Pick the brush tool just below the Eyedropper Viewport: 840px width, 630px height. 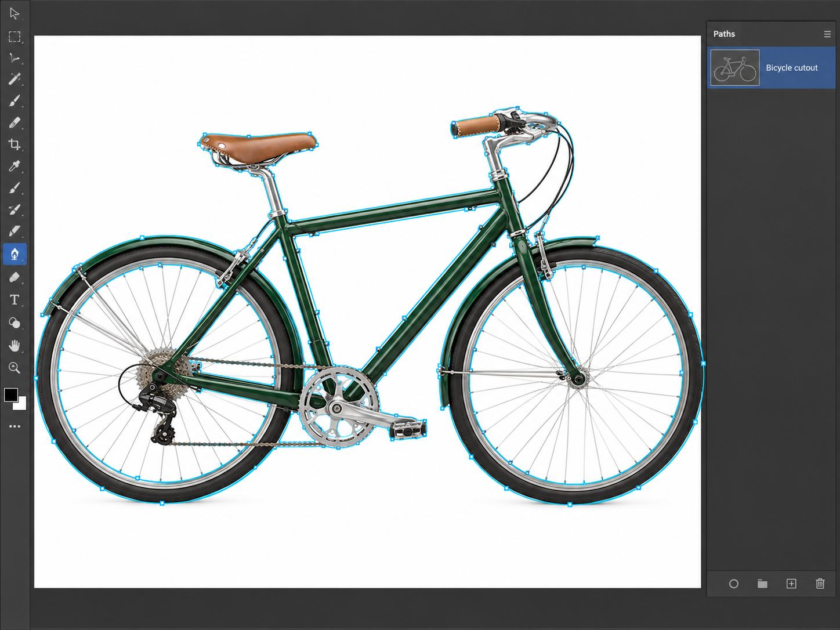tap(15, 188)
